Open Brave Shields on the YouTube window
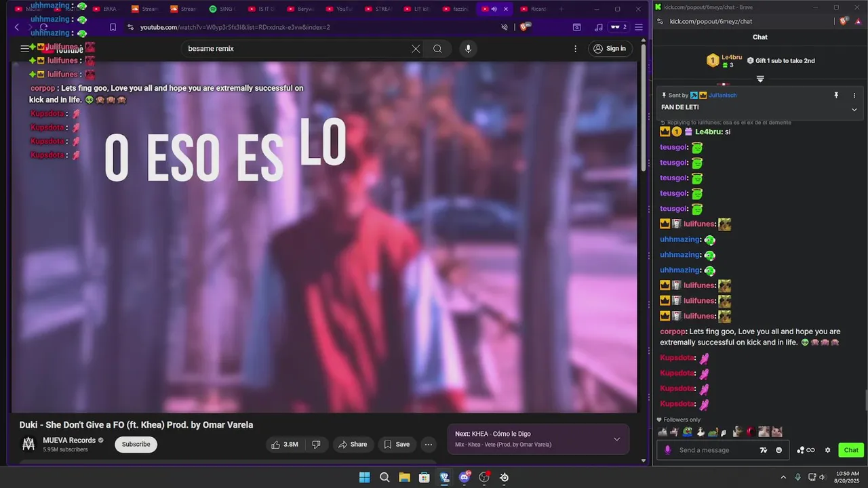This screenshot has height=488, width=868. tap(524, 27)
